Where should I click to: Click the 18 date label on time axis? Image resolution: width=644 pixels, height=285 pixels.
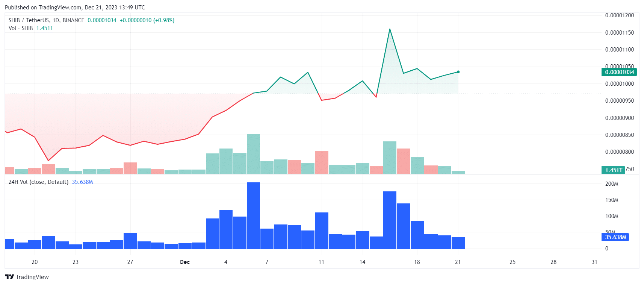click(417, 262)
